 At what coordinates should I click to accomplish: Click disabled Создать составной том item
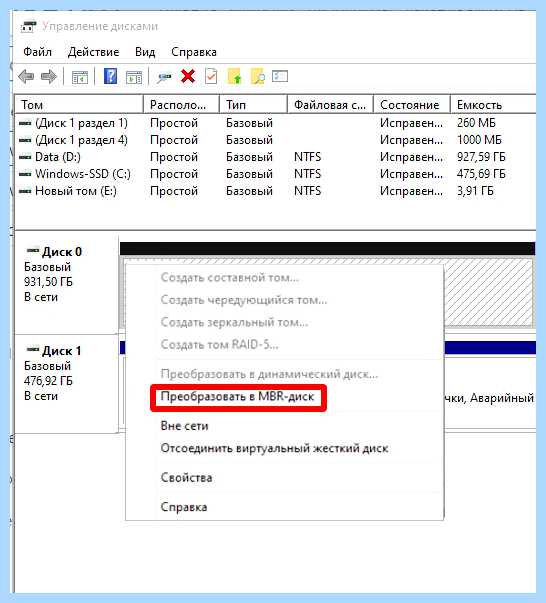coord(230,277)
